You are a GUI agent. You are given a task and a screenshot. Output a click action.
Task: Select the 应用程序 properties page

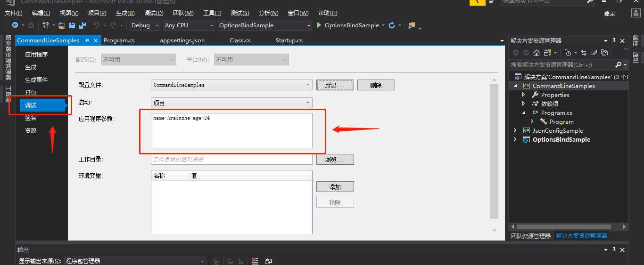[36, 55]
